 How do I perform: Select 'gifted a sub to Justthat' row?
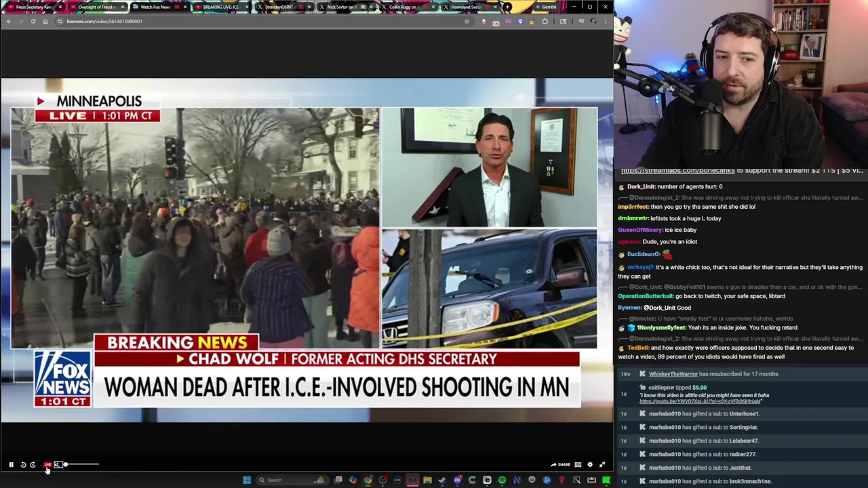(742, 468)
